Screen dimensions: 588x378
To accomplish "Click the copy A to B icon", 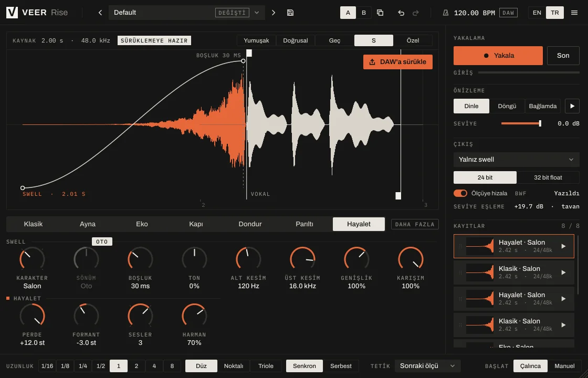I will click(x=380, y=13).
